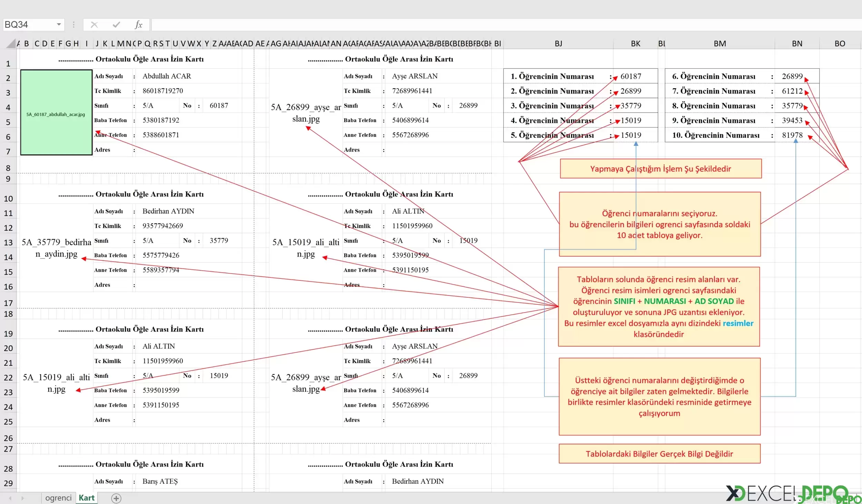Open the Insert Function fx icon
Image resolution: width=862 pixels, height=504 pixels.
[x=139, y=24]
